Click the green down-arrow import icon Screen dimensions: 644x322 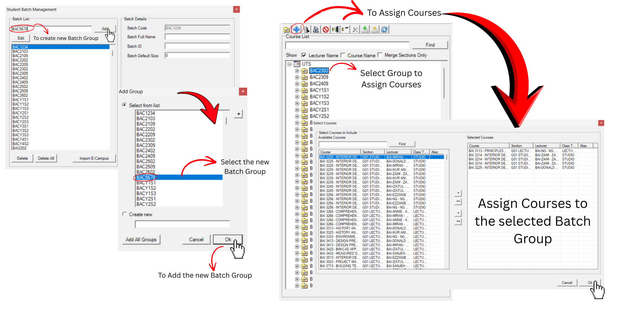click(365, 30)
